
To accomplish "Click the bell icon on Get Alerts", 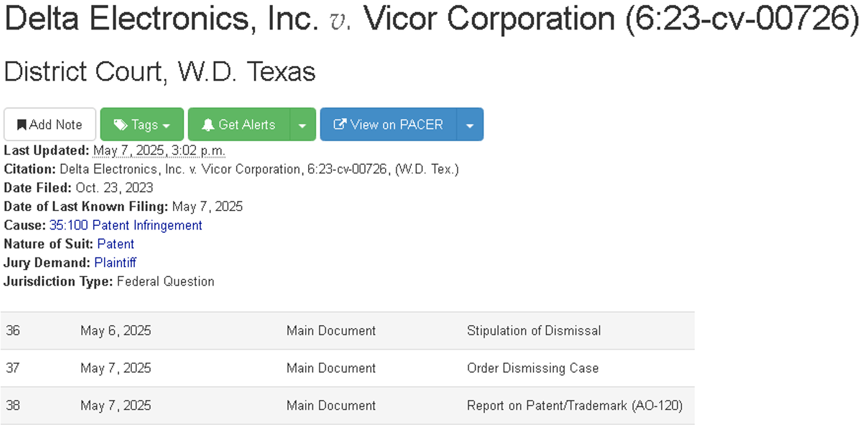I will tap(208, 125).
